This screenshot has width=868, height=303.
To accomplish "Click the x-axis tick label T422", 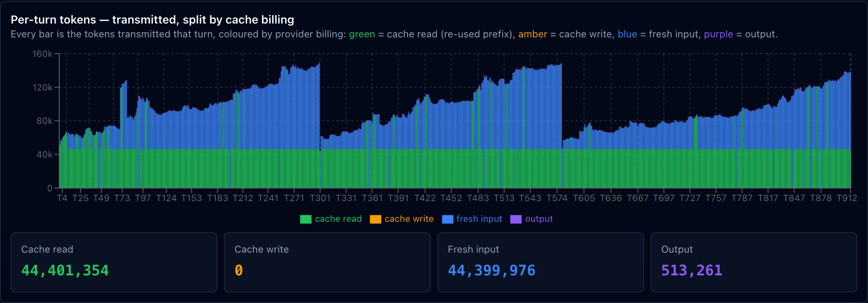I will 425,198.
